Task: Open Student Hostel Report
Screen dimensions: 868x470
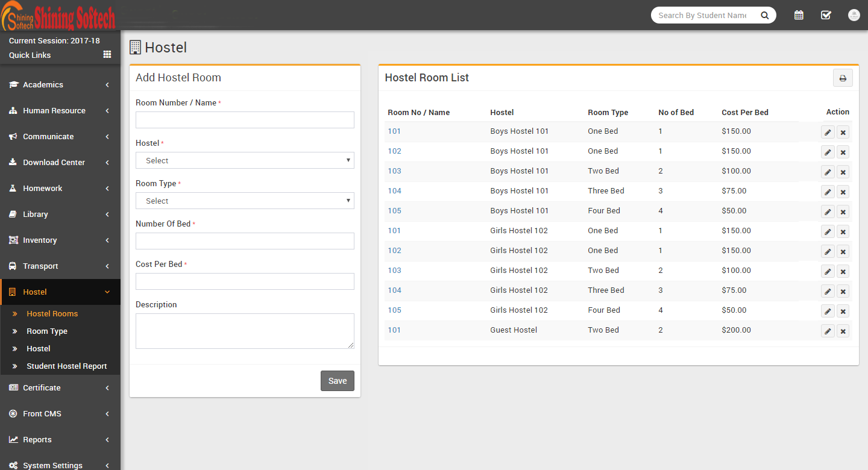Action: 66,366
